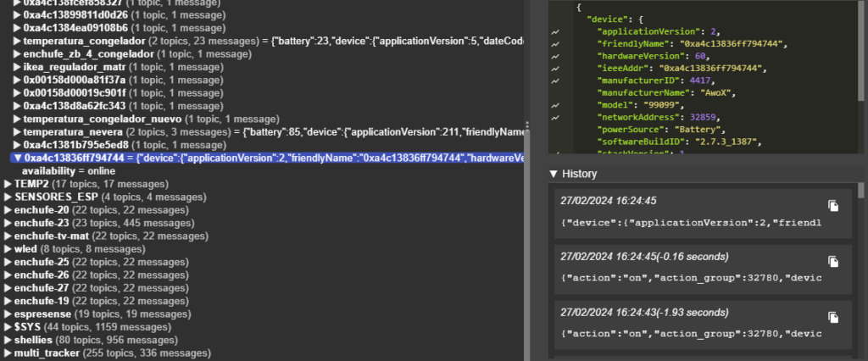Expand the TEMP2 topic

(x=8, y=184)
